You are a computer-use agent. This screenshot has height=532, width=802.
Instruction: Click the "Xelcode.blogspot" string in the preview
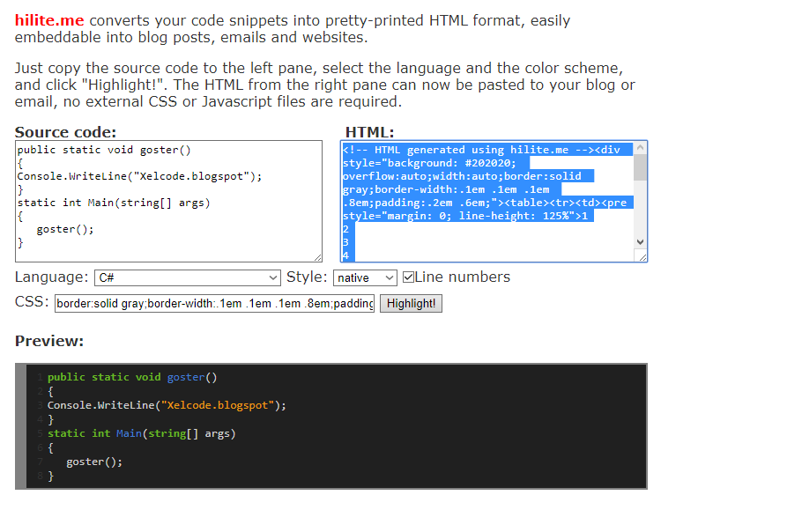pyautogui.click(x=218, y=405)
